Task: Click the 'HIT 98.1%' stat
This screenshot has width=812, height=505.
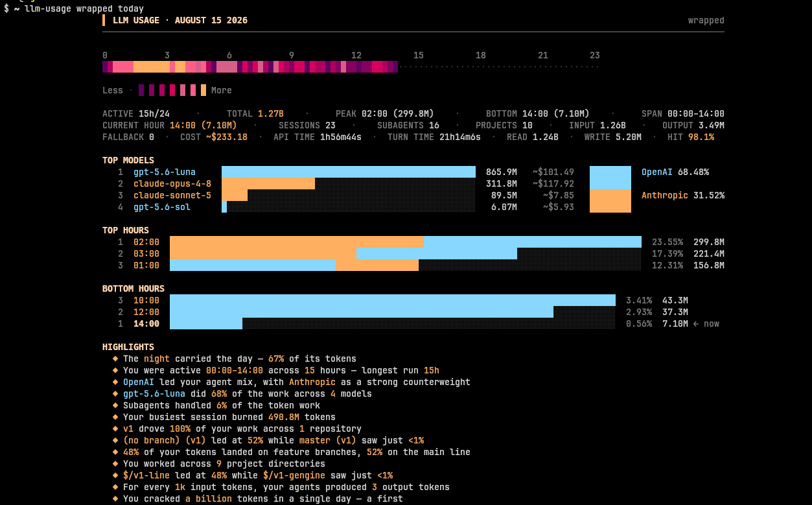Action: (x=691, y=137)
